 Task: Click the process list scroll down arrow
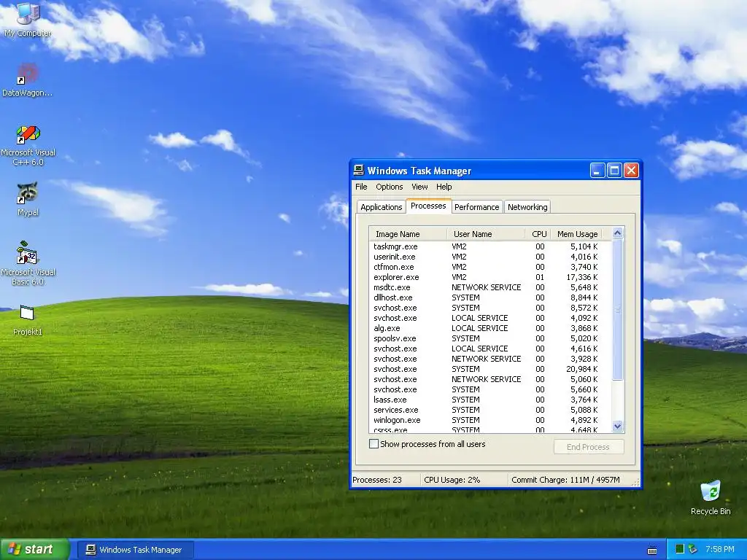[617, 426]
